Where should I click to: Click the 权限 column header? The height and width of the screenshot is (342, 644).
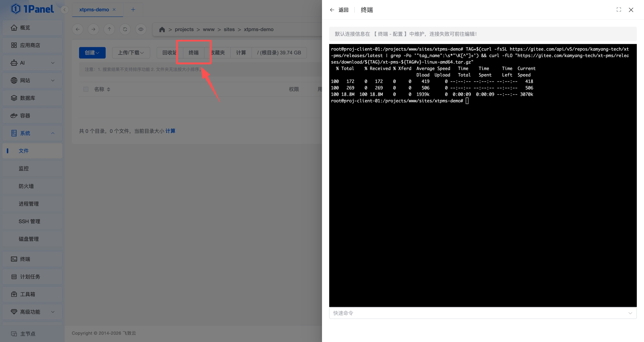(294, 89)
